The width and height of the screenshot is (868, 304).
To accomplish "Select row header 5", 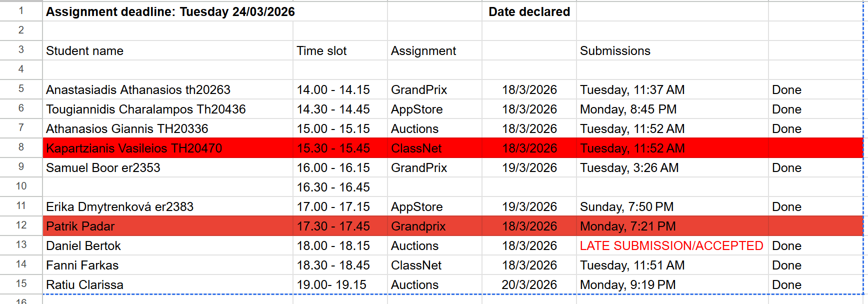I will point(21,89).
